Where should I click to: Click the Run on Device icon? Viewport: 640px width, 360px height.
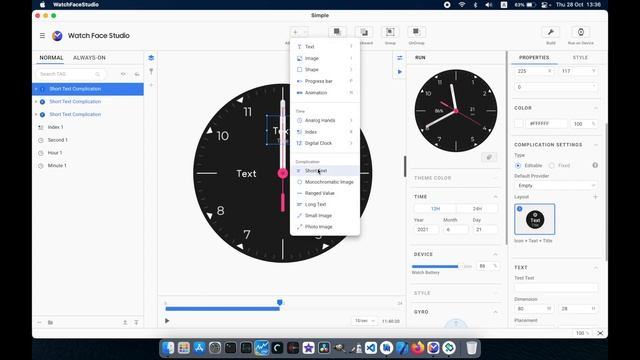pyautogui.click(x=580, y=32)
